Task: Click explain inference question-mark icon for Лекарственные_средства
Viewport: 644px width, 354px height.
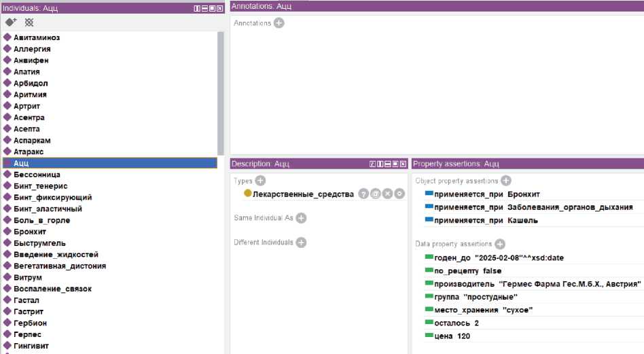Action: click(363, 194)
